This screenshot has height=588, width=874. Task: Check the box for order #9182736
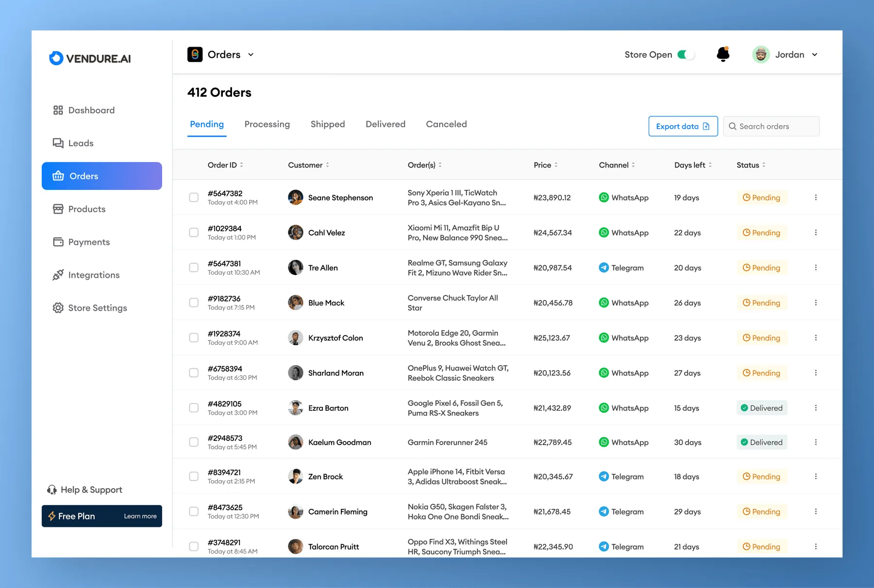[x=194, y=302]
